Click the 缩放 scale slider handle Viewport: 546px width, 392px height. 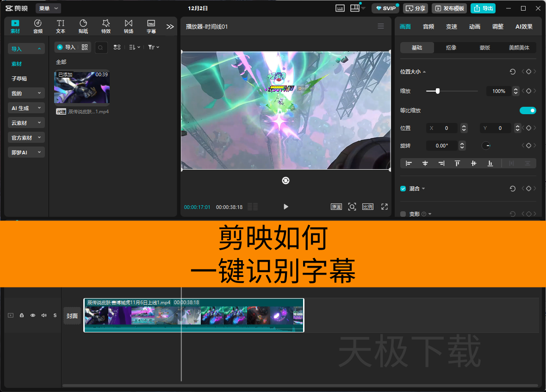coord(438,91)
